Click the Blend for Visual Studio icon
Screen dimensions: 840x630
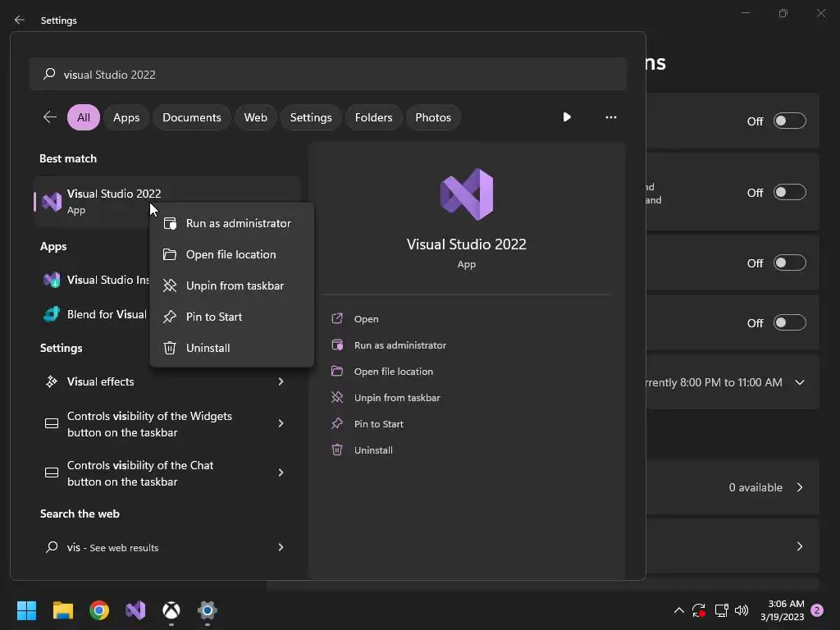click(x=52, y=314)
